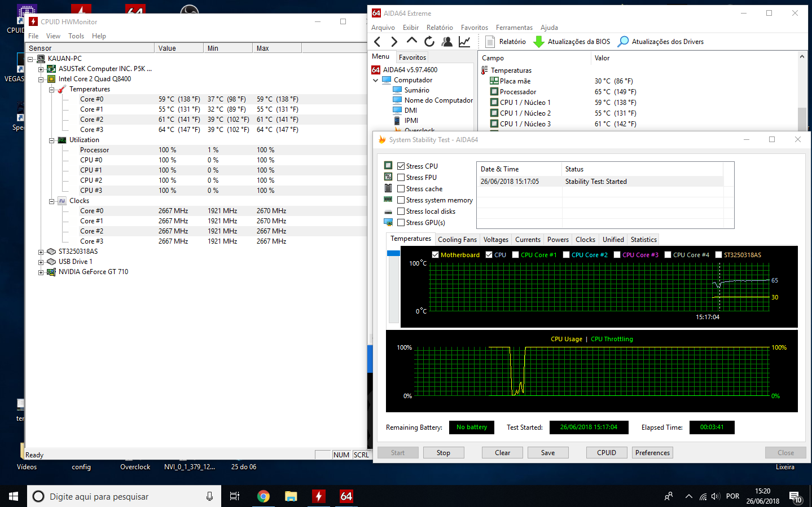Viewport: 812px width, 507px height.
Task: Click the Windows search box on taskbar
Action: [124, 496]
